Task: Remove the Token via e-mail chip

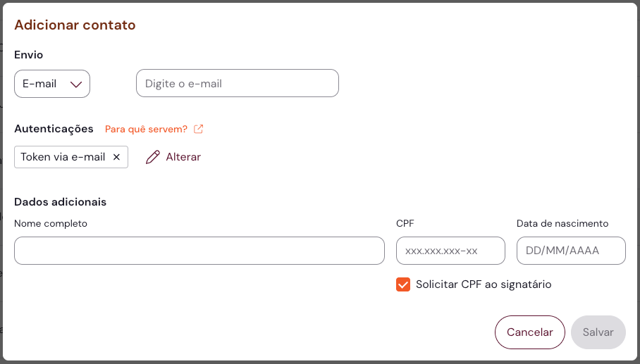Action: point(117,157)
